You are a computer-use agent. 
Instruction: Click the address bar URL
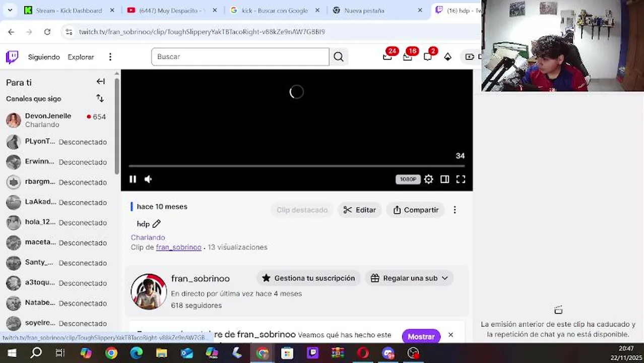(x=202, y=32)
